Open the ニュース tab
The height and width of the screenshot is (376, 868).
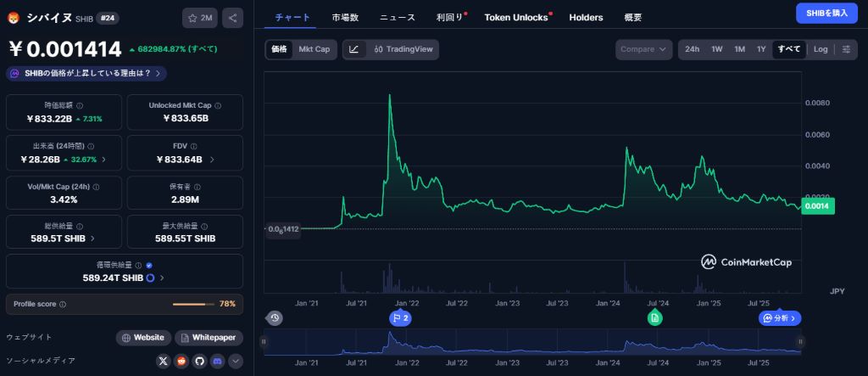[398, 17]
